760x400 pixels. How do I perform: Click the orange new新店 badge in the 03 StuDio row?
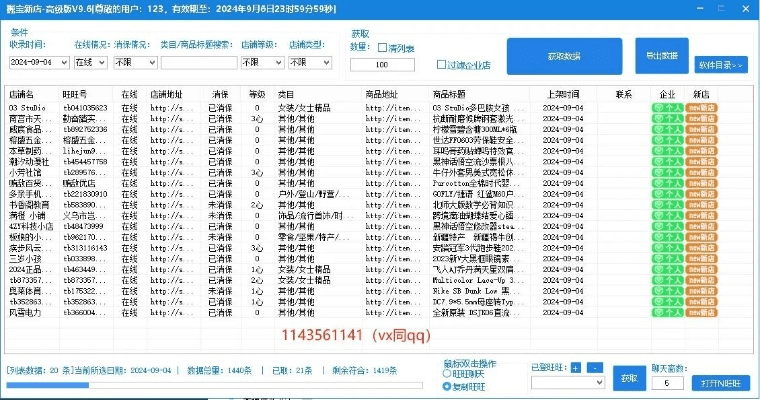coord(701,108)
